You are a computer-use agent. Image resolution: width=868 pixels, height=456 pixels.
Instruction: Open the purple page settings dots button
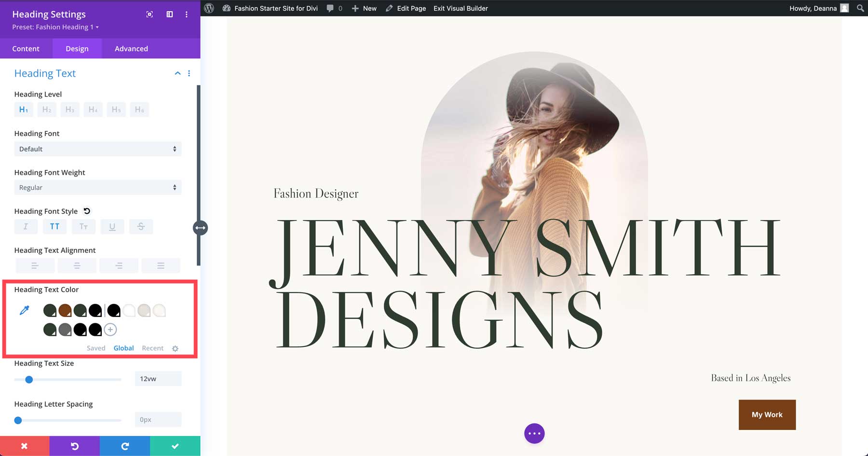(534, 433)
